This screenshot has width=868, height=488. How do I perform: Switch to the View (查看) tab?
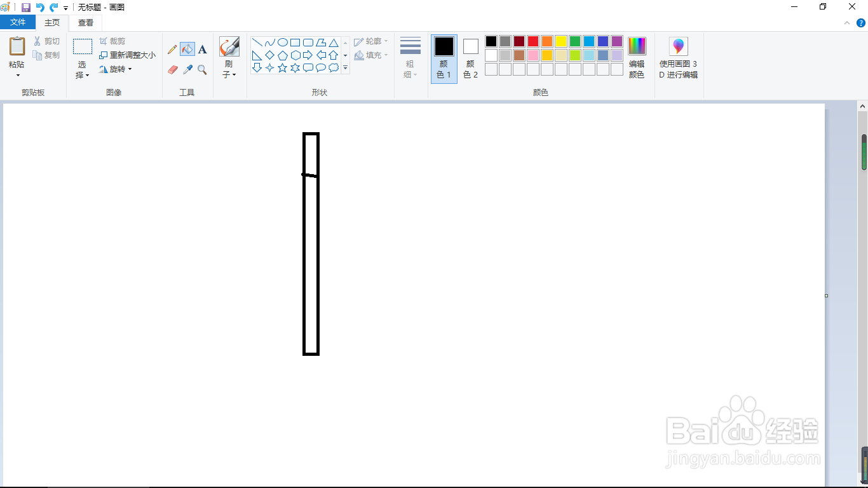pyautogui.click(x=86, y=22)
